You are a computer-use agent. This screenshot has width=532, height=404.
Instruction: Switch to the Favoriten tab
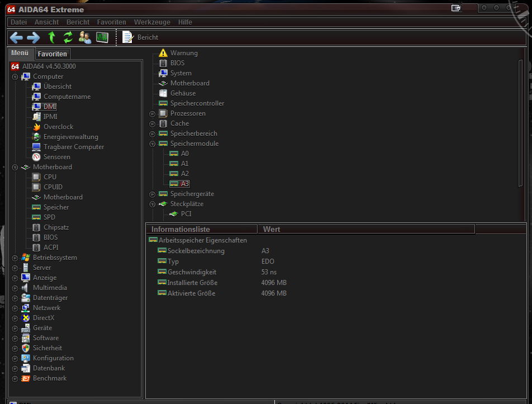[x=53, y=54]
